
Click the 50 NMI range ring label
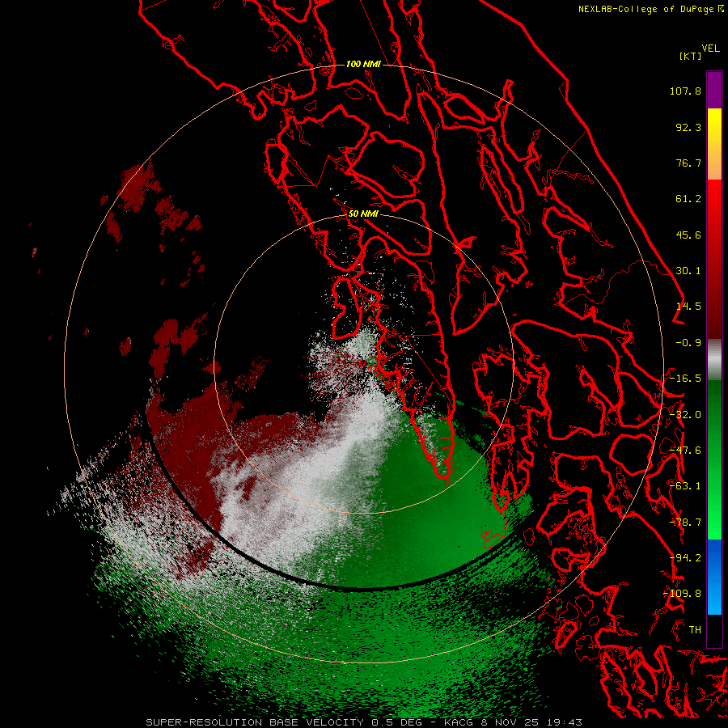point(363,214)
